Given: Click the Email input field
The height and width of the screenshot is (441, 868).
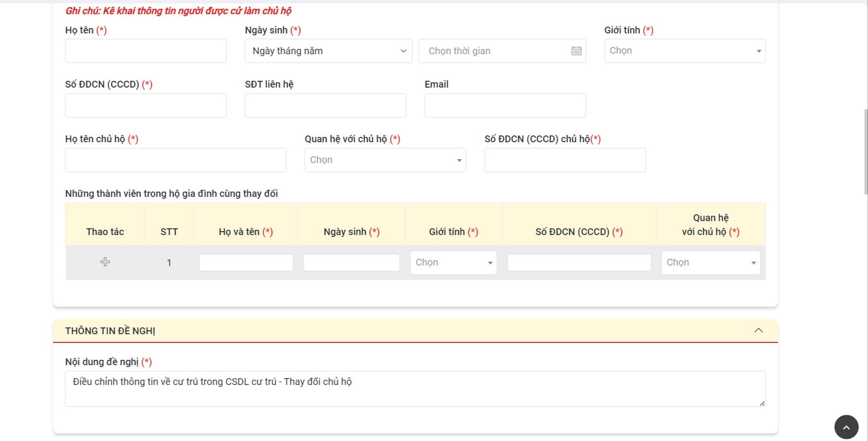Looking at the screenshot, I should (505, 105).
